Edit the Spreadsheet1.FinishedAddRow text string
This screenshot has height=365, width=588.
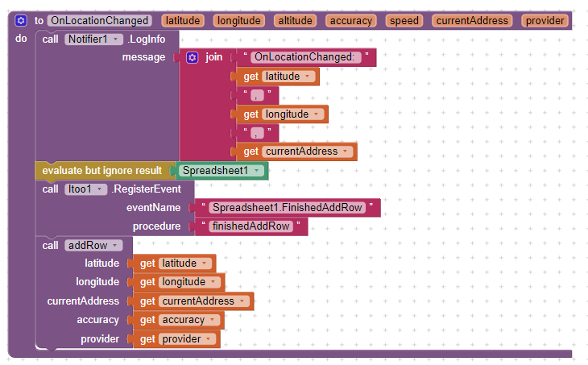[x=288, y=208]
